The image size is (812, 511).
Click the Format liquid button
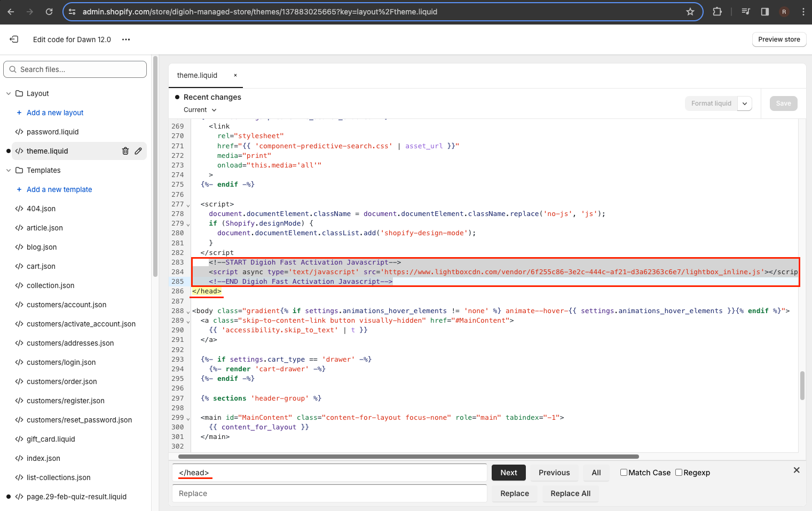point(711,103)
